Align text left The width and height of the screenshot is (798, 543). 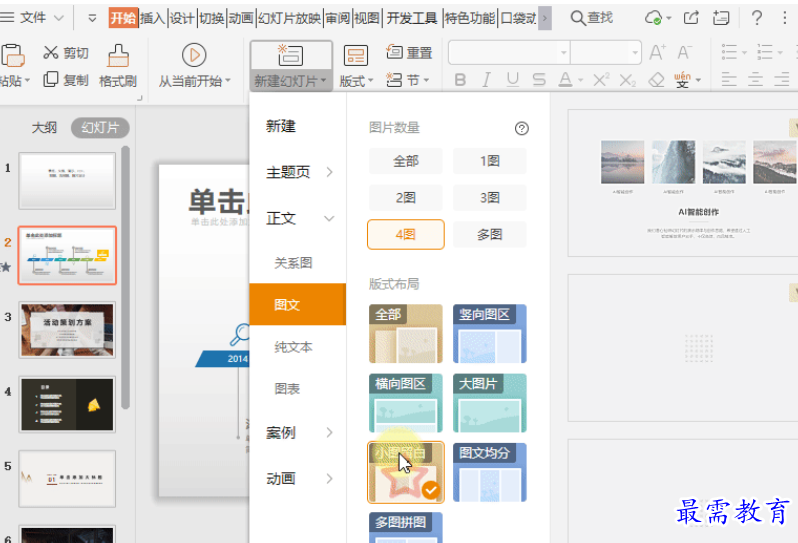(x=729, y=79)
